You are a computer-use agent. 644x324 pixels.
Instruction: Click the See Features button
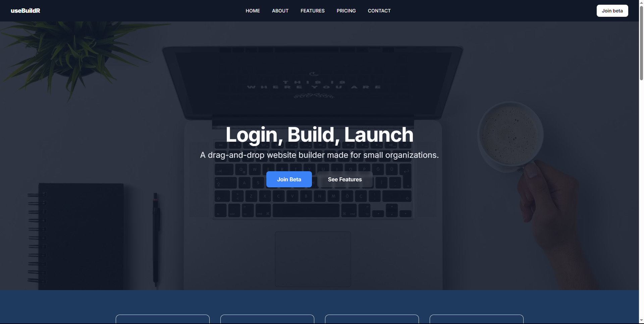click(344, 179)
